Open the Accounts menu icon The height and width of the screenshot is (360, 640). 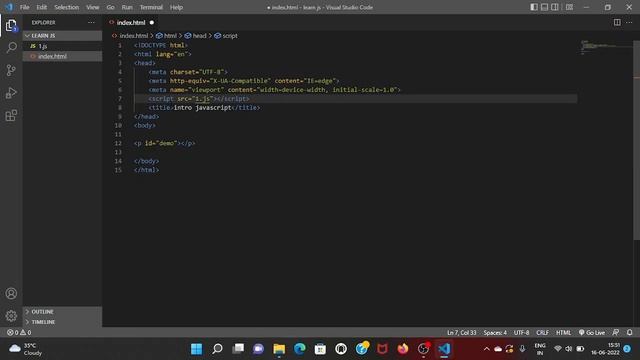(x=11, y=293)
